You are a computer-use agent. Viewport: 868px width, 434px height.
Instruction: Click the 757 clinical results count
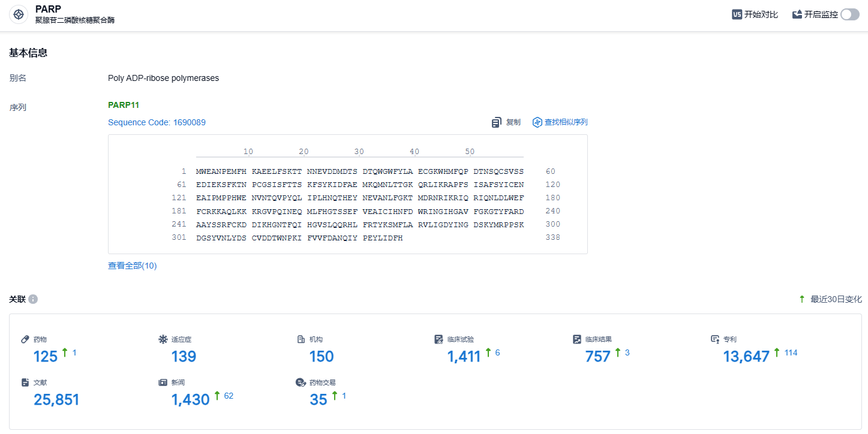597,357
